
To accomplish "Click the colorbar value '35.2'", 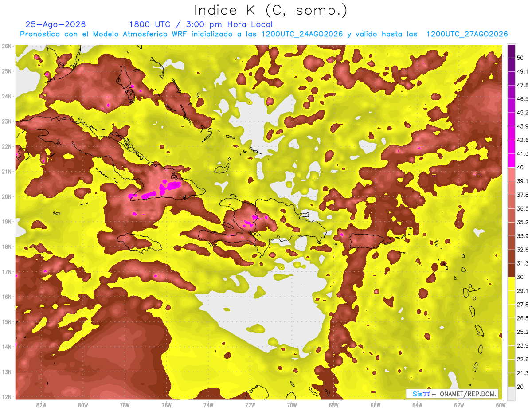I will point(523,222).
